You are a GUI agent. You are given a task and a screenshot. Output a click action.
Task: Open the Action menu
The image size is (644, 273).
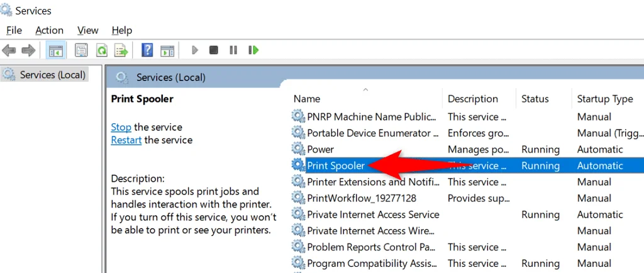click(49, 30)
